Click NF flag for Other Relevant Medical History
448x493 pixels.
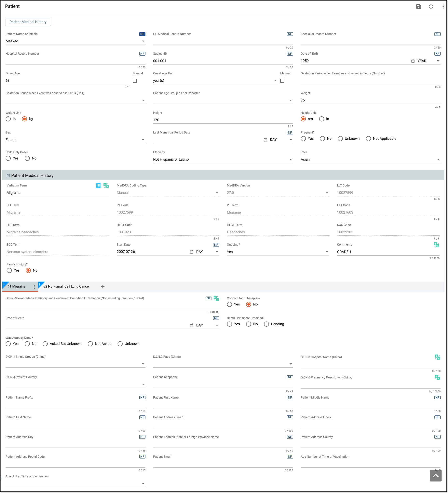[x=209, y=298]
